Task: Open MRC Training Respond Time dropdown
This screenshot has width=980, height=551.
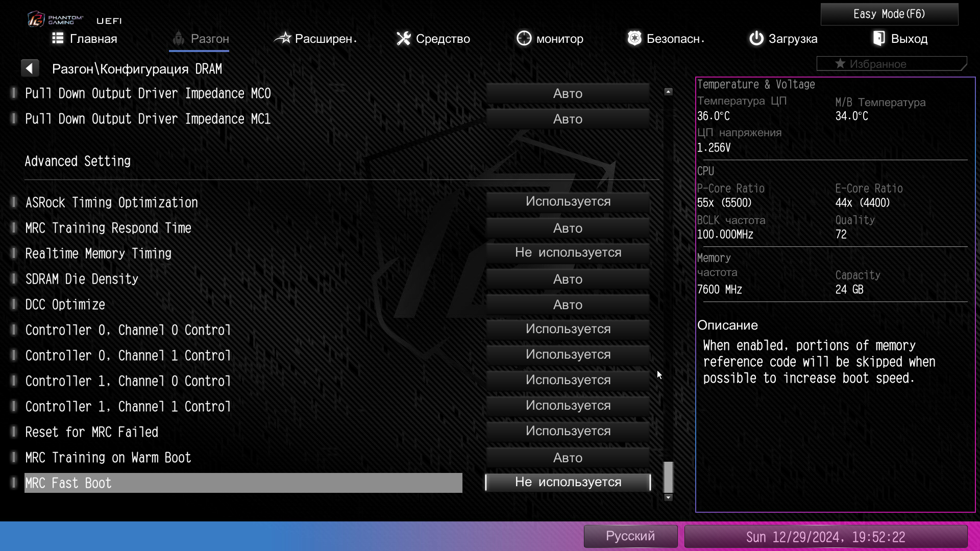Action: [x=568, y=228]
